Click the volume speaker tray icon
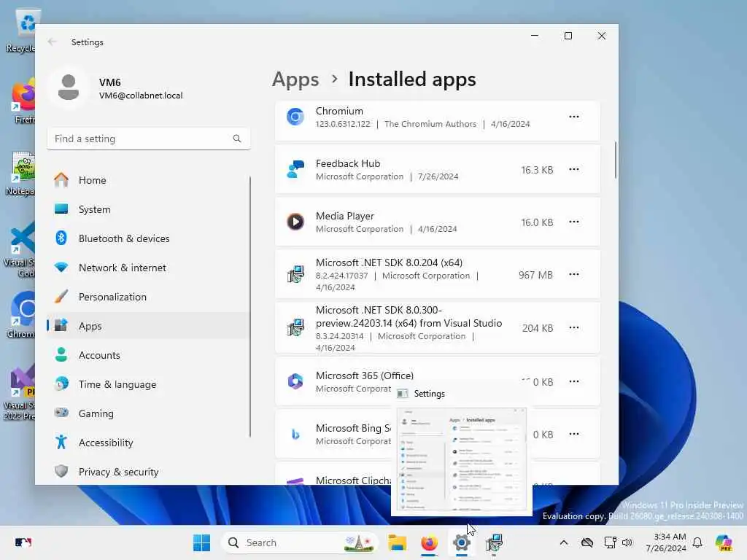 coord(627,542)
